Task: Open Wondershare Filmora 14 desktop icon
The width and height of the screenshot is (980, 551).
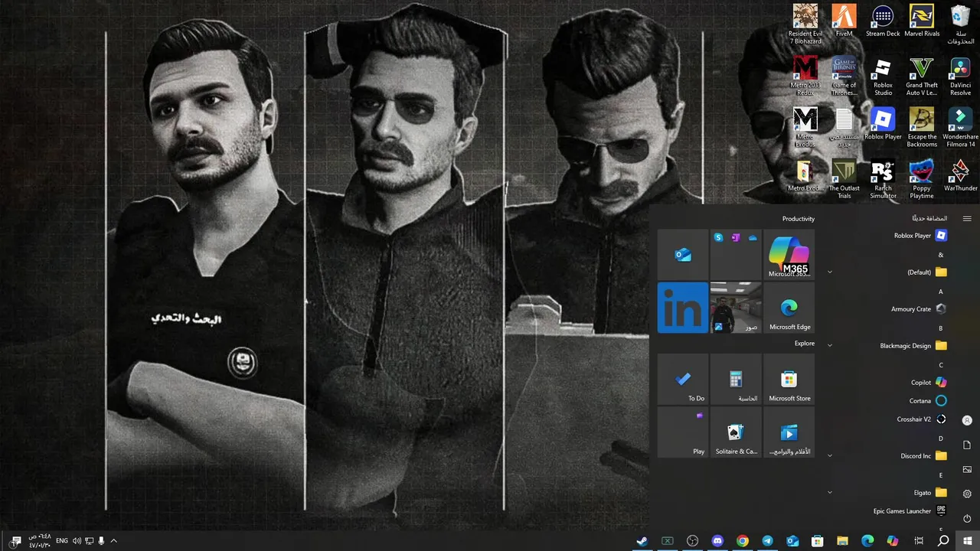Action: pyautogui.click(x=961, y=127)
